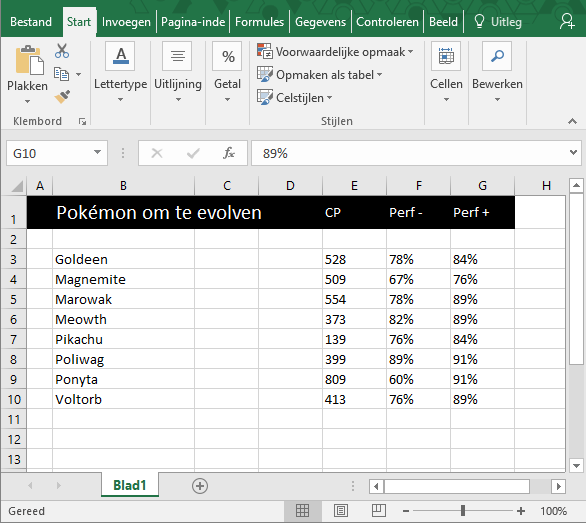The height and width of the screenshot is (523, 586).
Task: Click scroll sheet tabs left arrow
Action: [30, 486]
